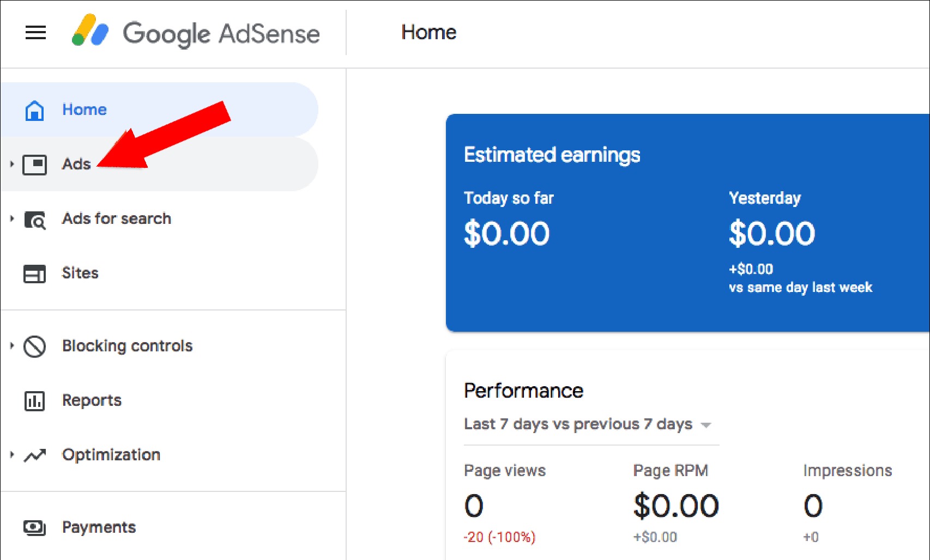Click the Home page title in header
This screenshot has width=930, height=560.
(428, 32)
